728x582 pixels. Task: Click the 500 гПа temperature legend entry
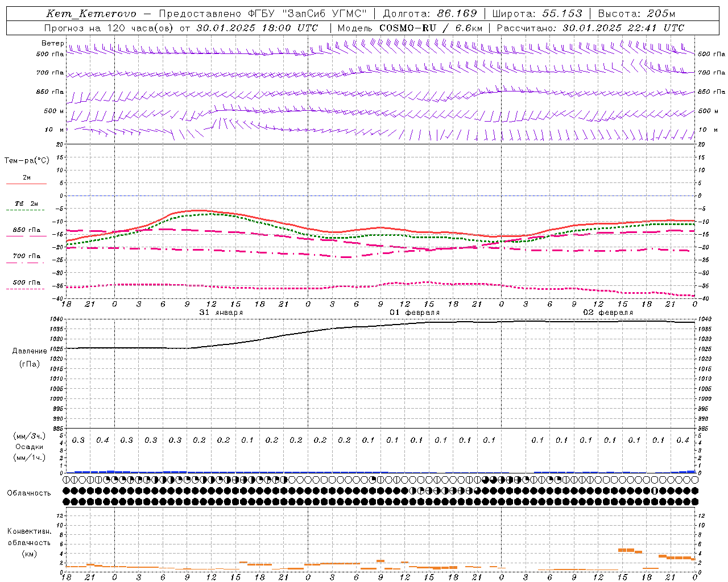tap(26, 282)
